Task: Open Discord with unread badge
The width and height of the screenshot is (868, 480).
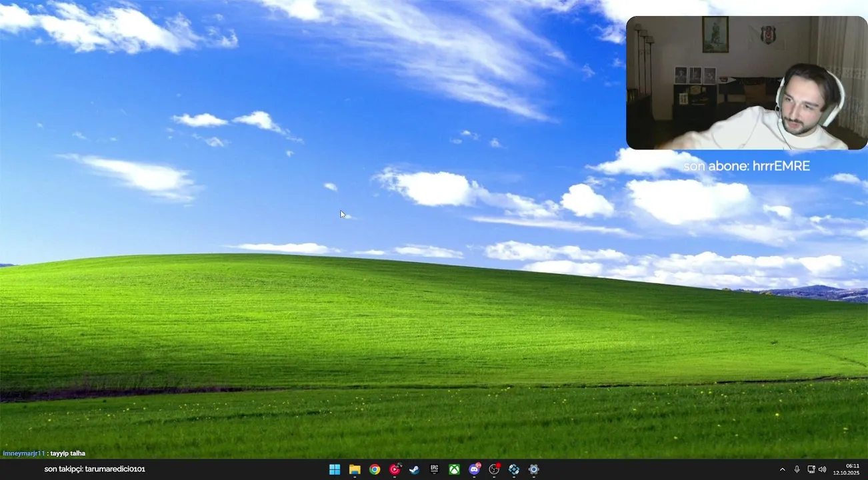Action: click(474, 469)
